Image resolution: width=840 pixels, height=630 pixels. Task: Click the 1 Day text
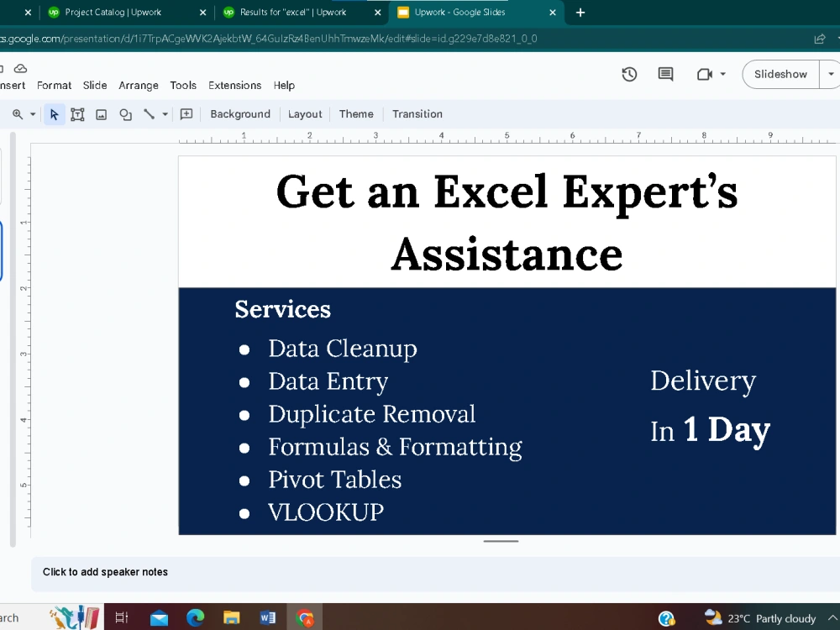point(727,429)
